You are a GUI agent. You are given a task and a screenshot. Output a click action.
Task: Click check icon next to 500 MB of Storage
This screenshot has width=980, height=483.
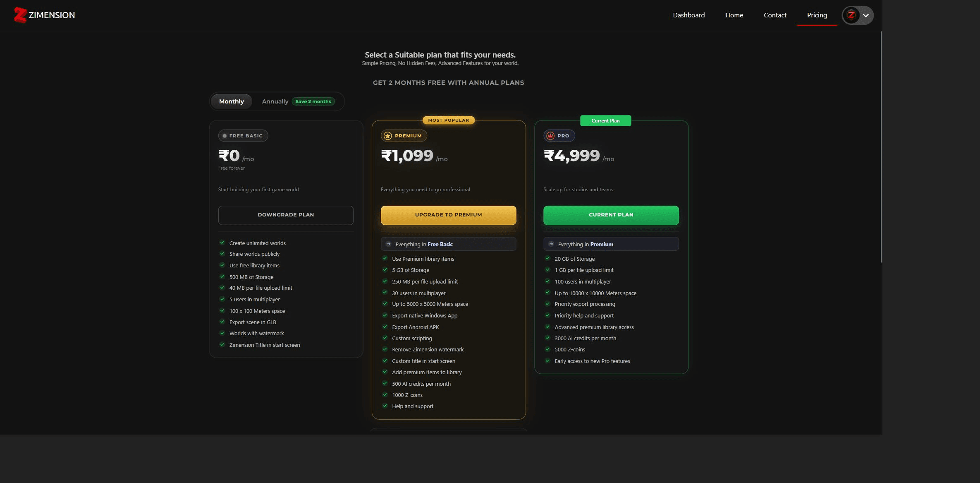(222, 276)
